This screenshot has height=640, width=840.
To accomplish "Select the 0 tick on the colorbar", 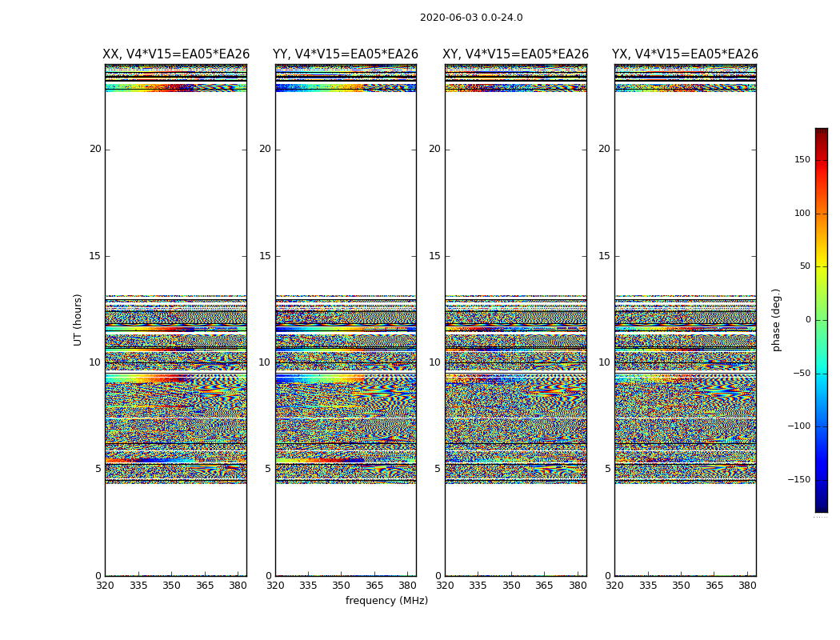I will 807,320.
